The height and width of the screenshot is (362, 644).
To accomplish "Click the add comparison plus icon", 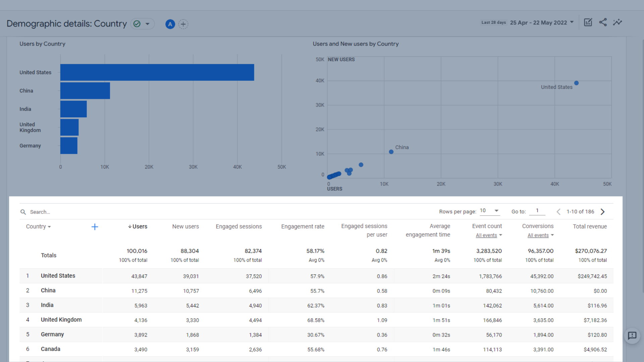I will [x=183, y=24].
